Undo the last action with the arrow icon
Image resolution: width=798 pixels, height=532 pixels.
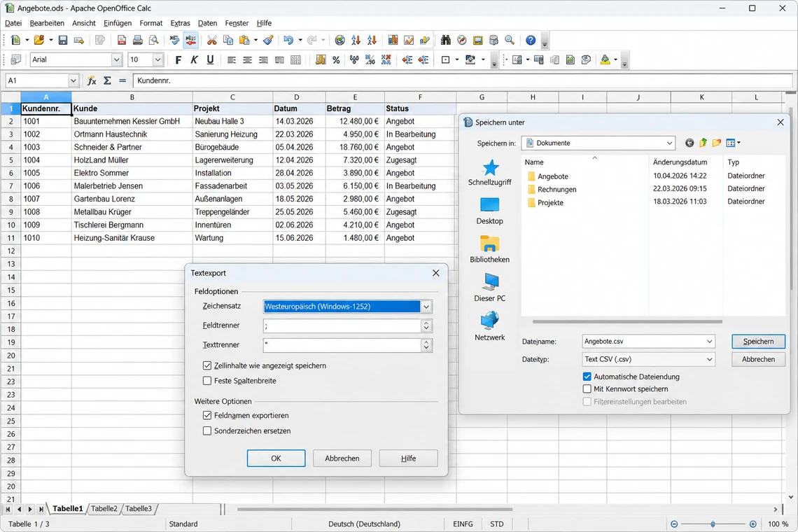tap(288, 40)
